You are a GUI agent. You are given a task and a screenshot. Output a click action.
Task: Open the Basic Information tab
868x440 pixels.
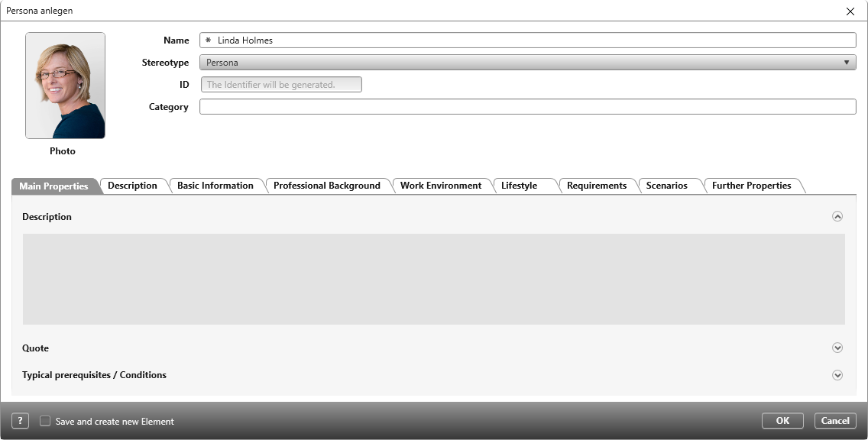(x=215, y=185)
